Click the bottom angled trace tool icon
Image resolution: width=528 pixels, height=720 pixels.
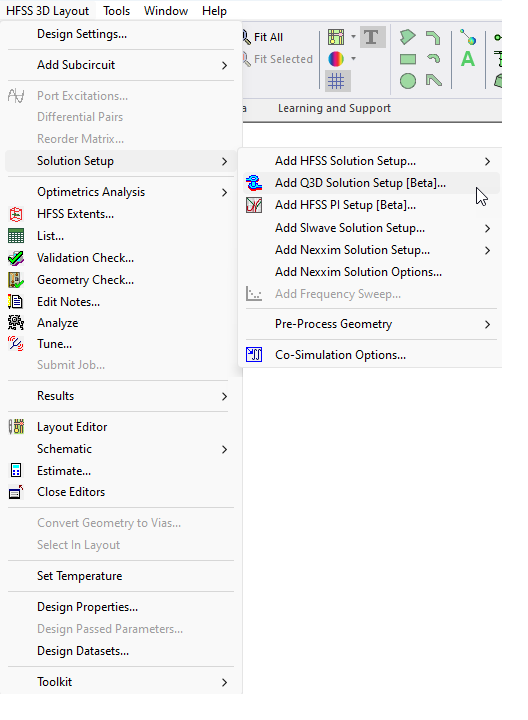pyautogui.click(x=433, y=81)
